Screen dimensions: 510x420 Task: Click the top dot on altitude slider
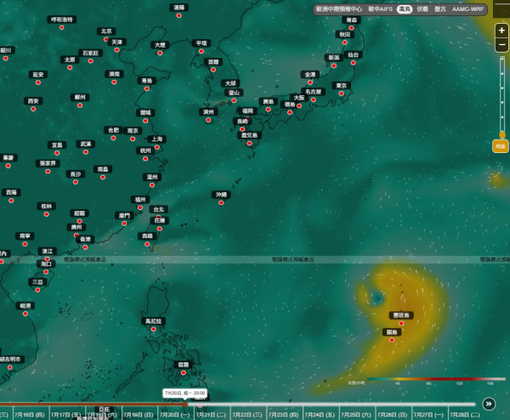(x=502, y=60)
